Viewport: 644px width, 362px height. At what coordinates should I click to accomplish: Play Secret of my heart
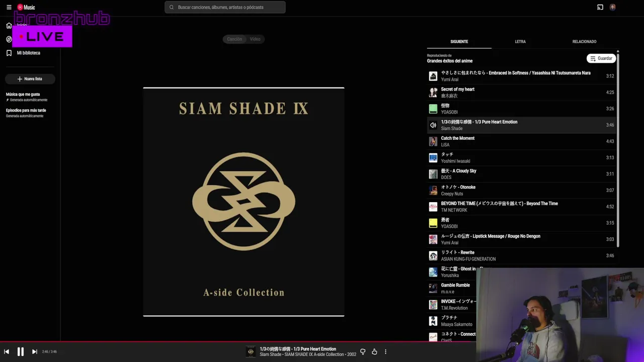click(521, 93)
